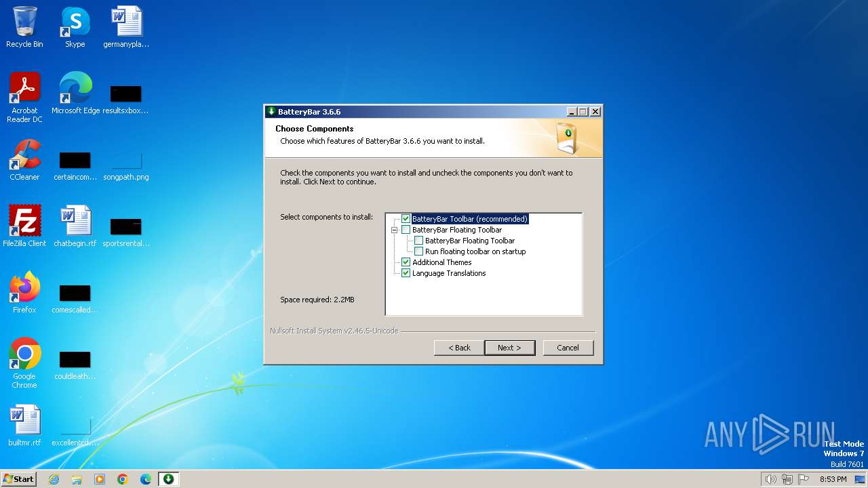Launch Microsoft Edge desktop shortcut
This screenshot has height=488, width=868.
75,94
